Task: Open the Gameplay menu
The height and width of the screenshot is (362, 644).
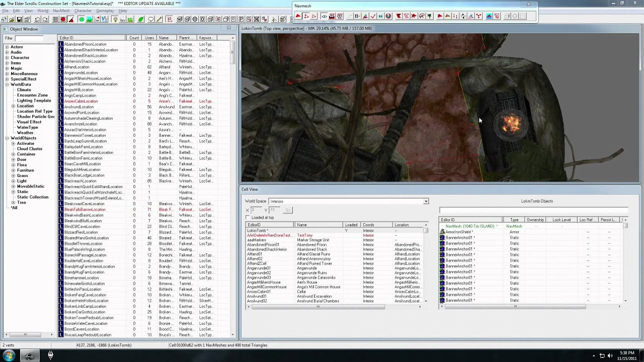Action: pos(105,11)
